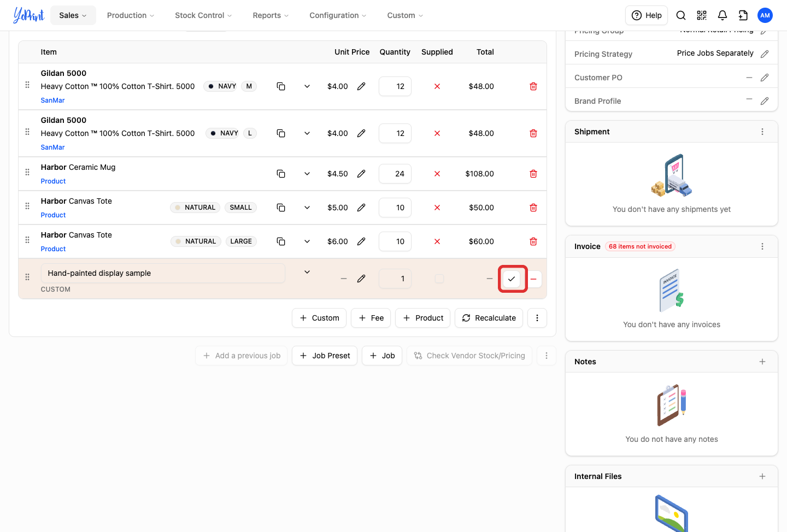Edit unit price of Gildan NAVY L row
787x532 pixels.
click(x=361, y=133)
